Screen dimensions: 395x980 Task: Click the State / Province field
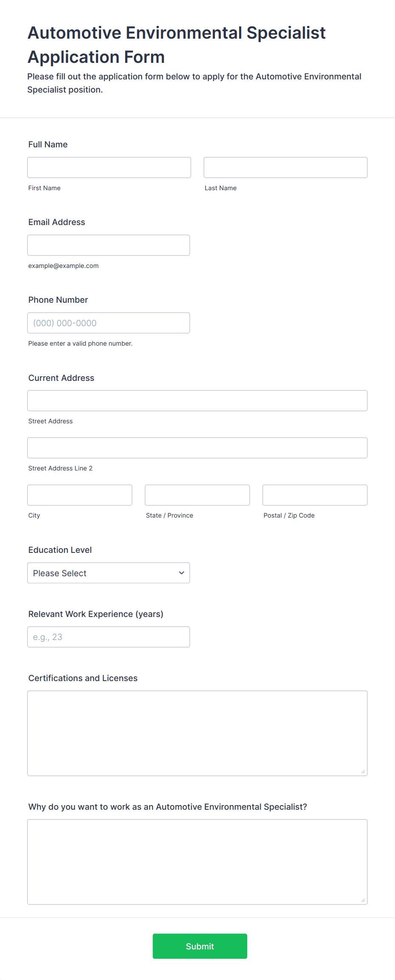[197, 495]
